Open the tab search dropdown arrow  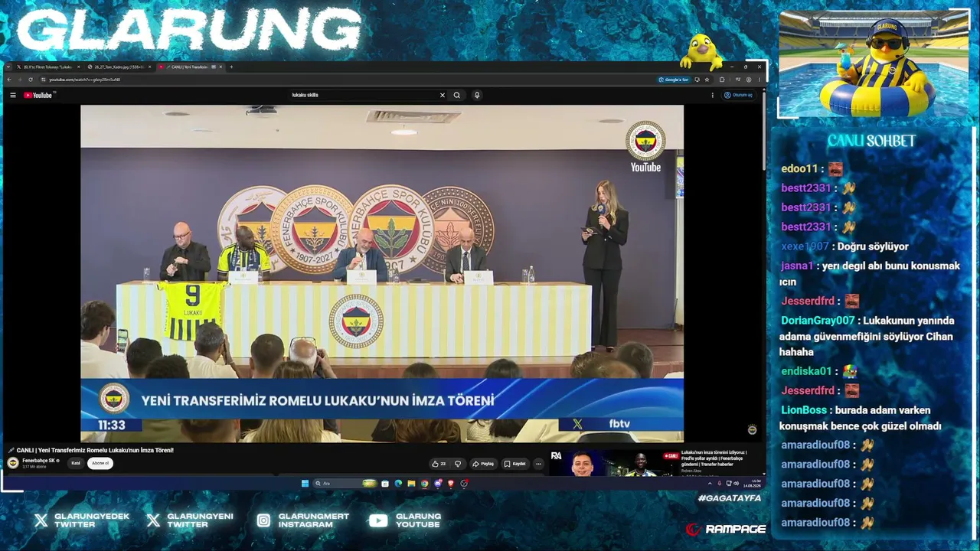click(8, 67)
